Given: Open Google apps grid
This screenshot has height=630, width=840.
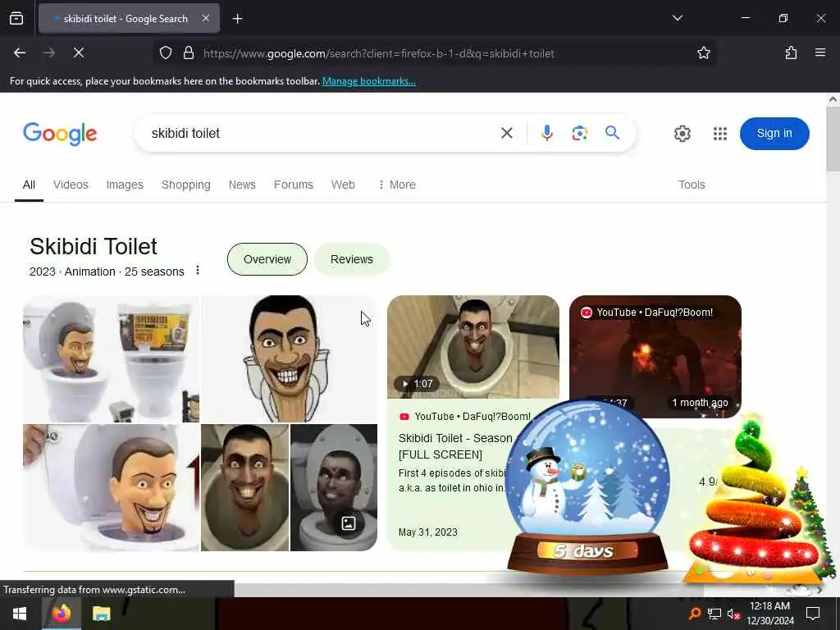Looking at the screenshot, I should click(720, 134).
